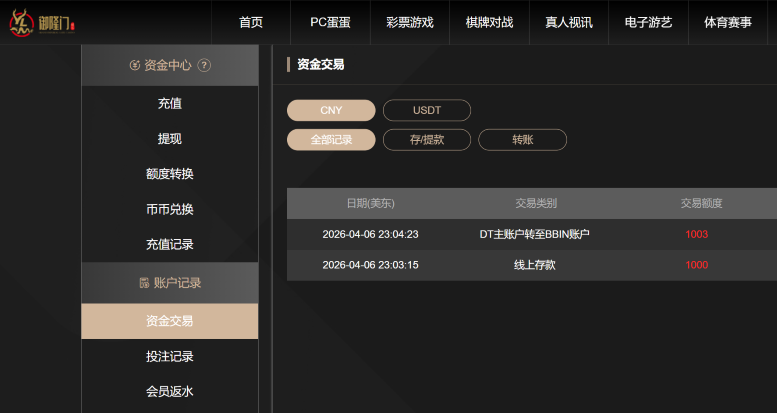Click the date 2026-04-06 23:04:23
The image size is (777, 413).
370,235
